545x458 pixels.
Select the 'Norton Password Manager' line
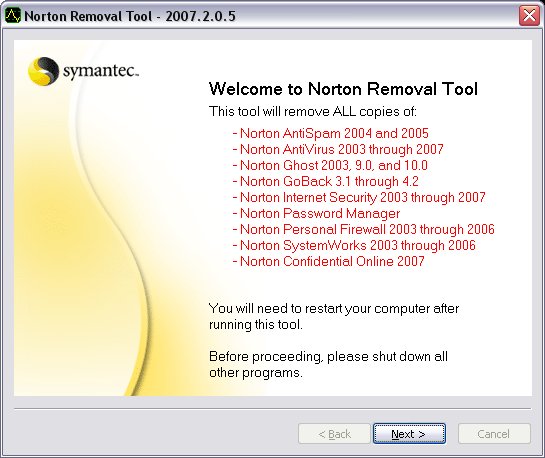(x=316, y=213)
